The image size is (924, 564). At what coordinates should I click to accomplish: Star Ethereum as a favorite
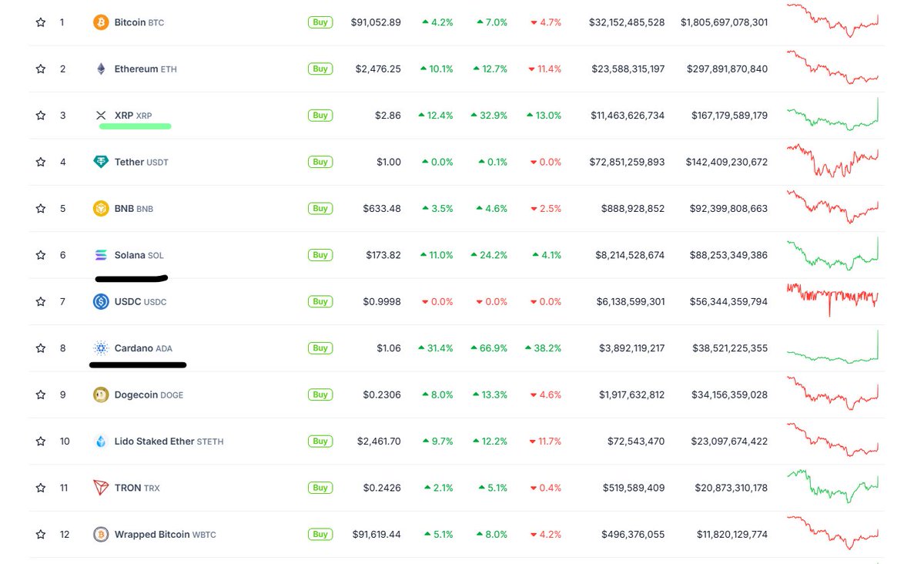pyautogui.click(x=40, y=69)
